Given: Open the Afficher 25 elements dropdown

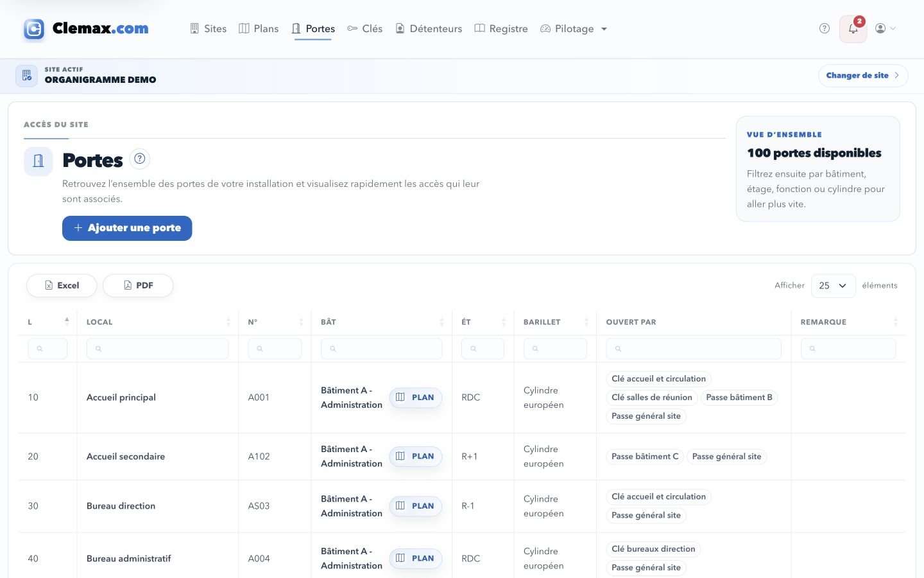Looking at the screenshot, I should (x=833, y=286).
